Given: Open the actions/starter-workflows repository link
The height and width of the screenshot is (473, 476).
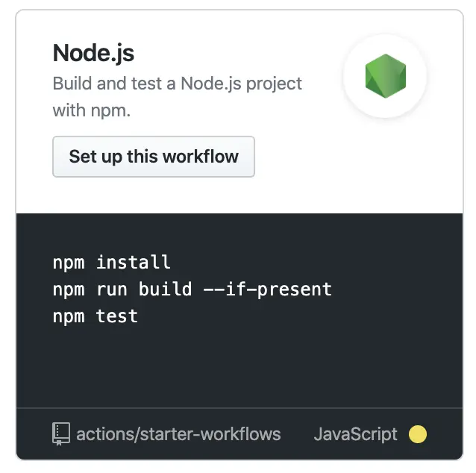Looking at the screenshot, I should pos(178,434).
